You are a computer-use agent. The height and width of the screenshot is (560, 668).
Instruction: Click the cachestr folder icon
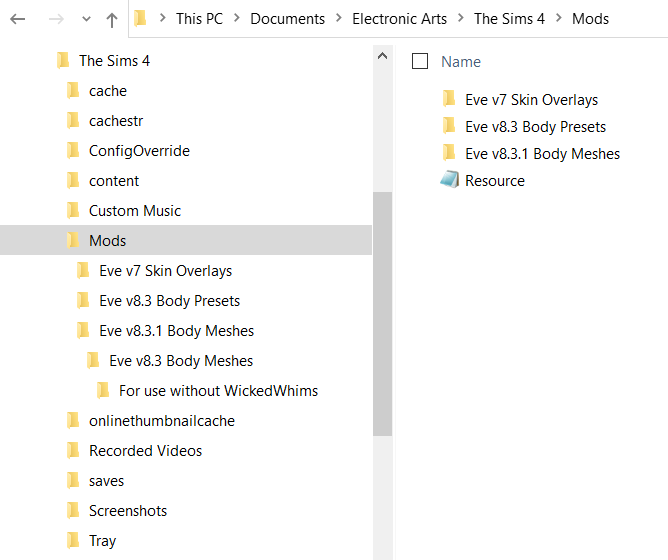click(73, 120)
